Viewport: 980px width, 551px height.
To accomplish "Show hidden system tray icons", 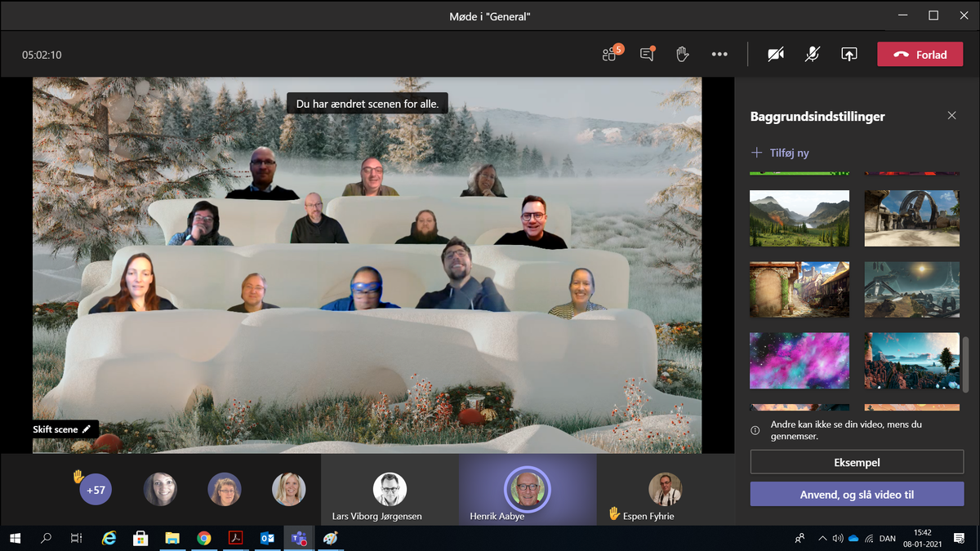I will click(822, 538).
